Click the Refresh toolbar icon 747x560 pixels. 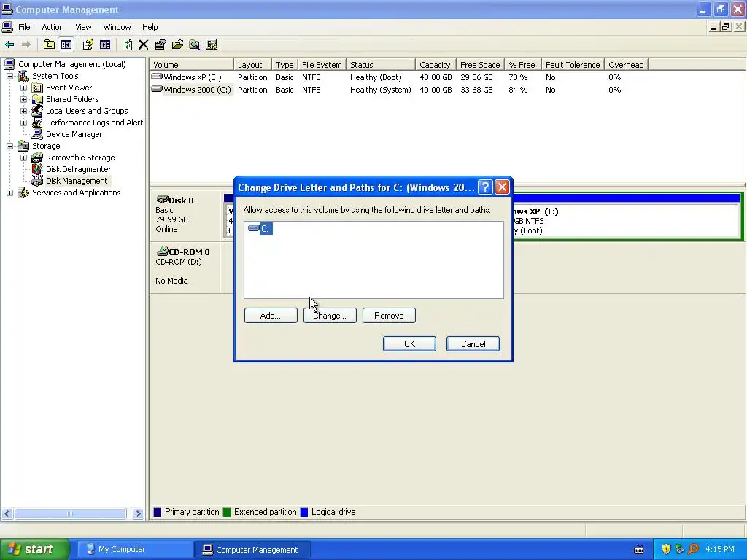[x=127, y=44]
